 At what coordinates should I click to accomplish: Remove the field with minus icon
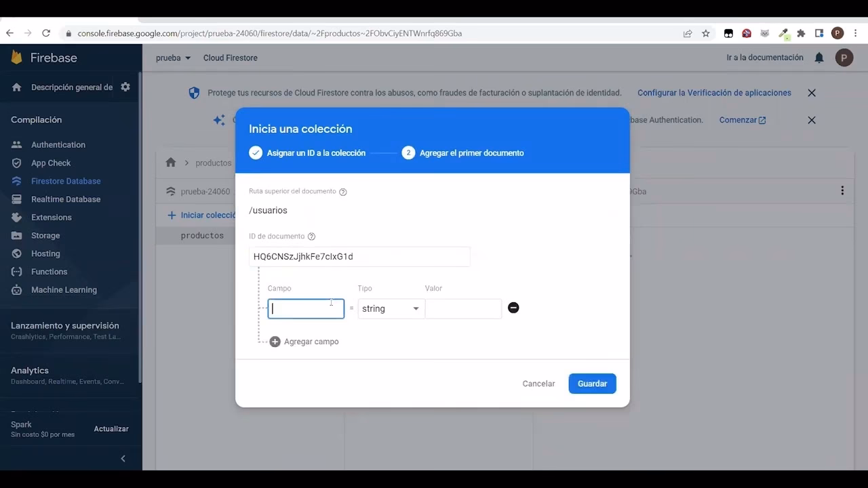click(513, 308)
